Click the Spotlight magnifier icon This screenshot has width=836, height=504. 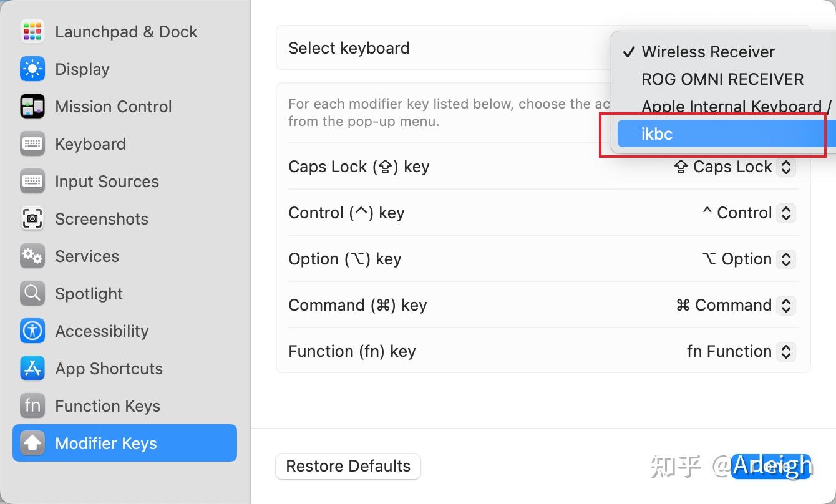click(x=32, y=294)
